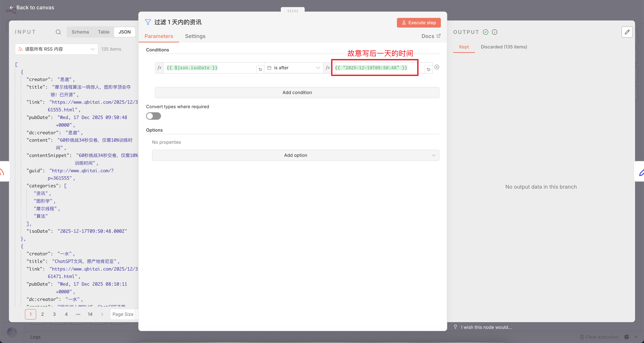
Task: Click the search icon in INPUT panel
Action: (x=58, y=32)
